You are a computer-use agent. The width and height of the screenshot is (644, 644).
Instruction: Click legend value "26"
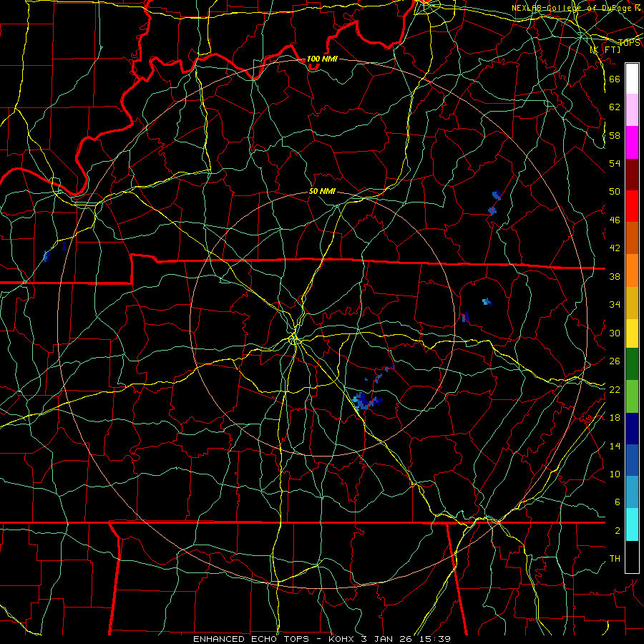pos(615,361)
